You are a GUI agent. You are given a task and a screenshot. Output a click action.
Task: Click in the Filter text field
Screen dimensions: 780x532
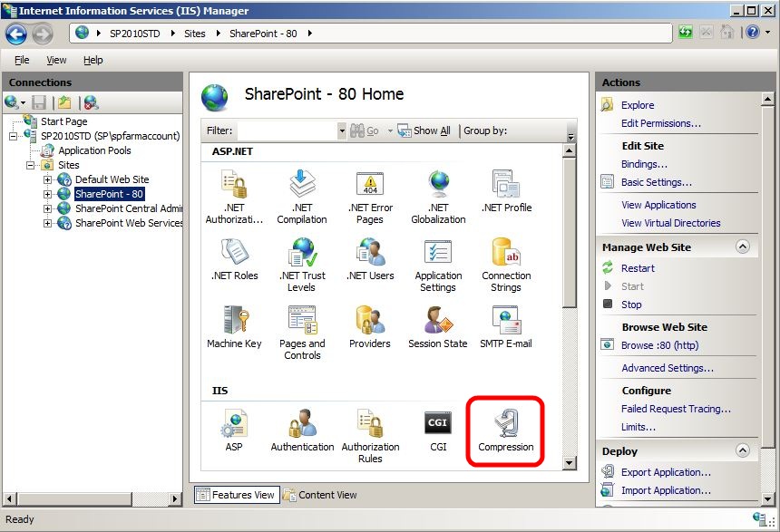click(x=288, y=131)
